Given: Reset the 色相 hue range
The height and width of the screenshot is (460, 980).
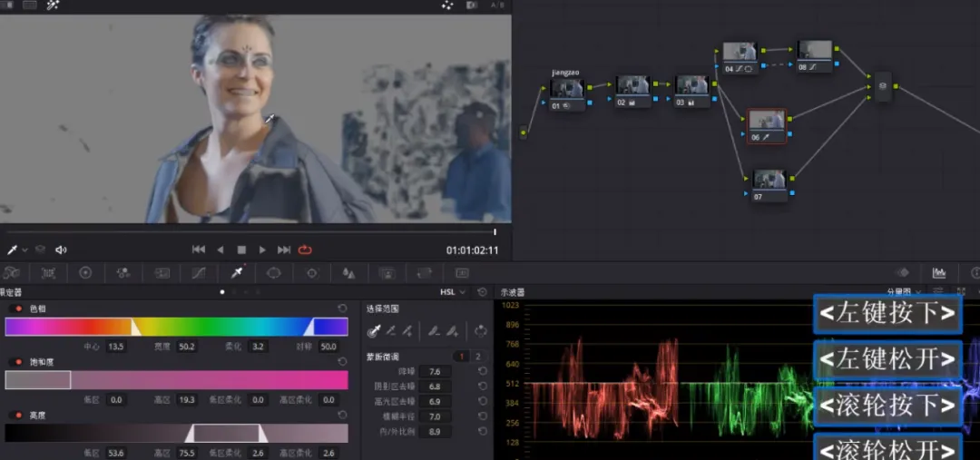Looking at the screenshot, I should 342,308.
